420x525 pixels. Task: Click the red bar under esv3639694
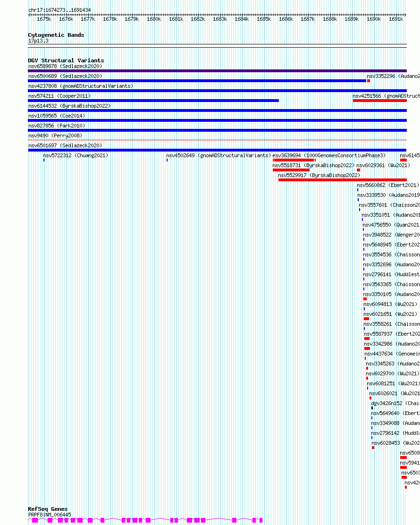[294, 160]
